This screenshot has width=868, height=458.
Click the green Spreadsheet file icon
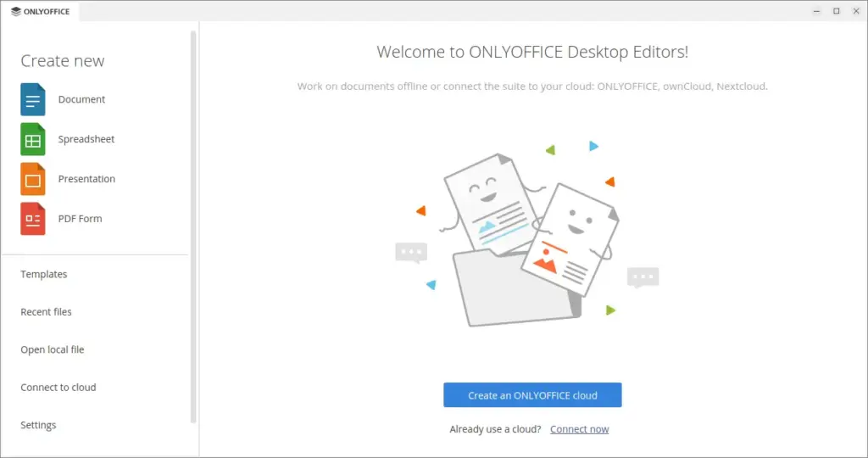33,140
